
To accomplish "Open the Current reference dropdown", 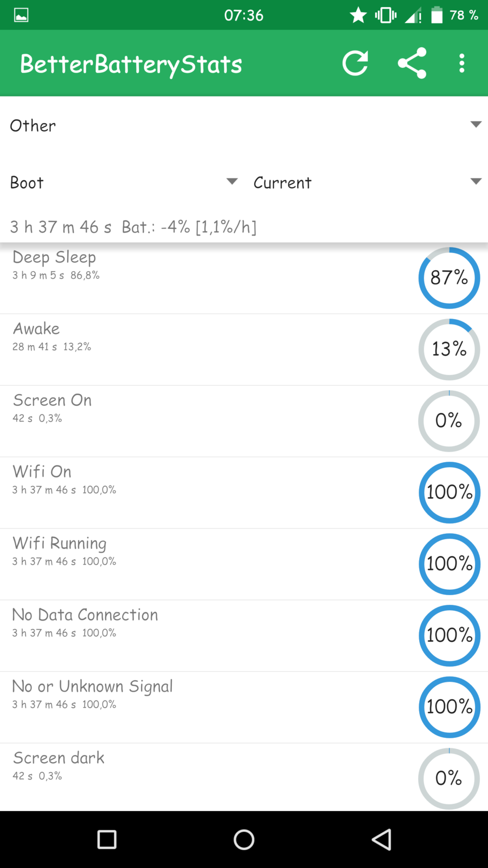I will 367,182.
